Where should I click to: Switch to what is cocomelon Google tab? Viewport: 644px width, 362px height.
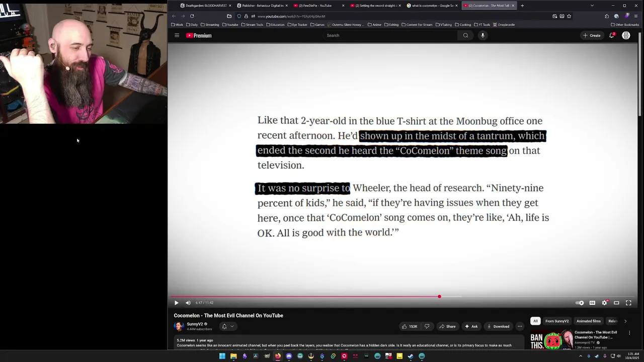[432, 6]
